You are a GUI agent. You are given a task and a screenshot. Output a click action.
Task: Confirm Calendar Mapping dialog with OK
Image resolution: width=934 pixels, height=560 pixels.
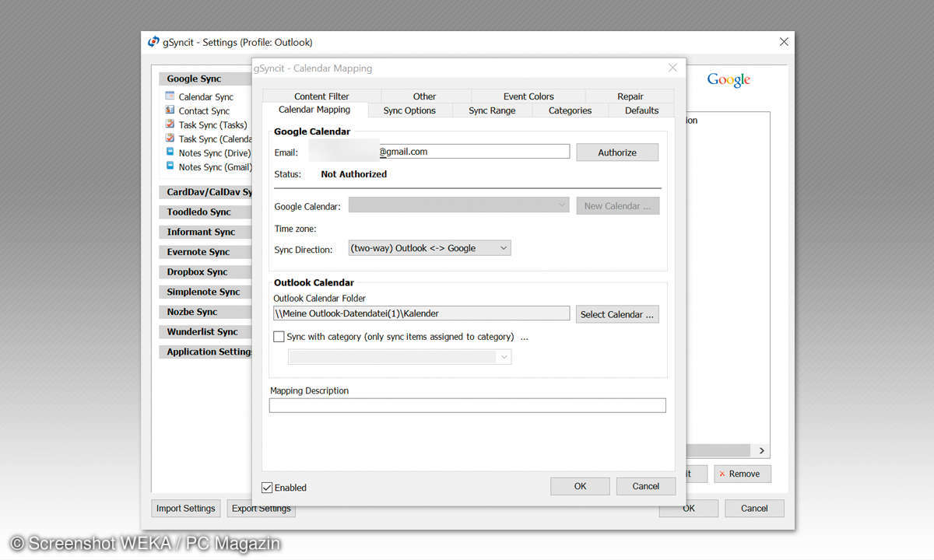tap(580, 486)
